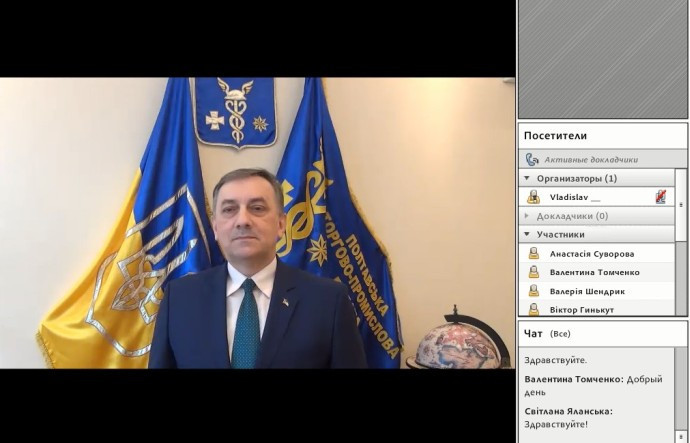Select attendee Анастасія Суворова in the list
This screenshot has width=690, height=443.
pos(591,254)
